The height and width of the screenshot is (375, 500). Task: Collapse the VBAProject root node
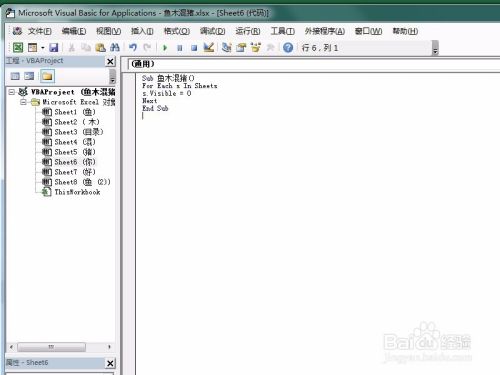12,92
